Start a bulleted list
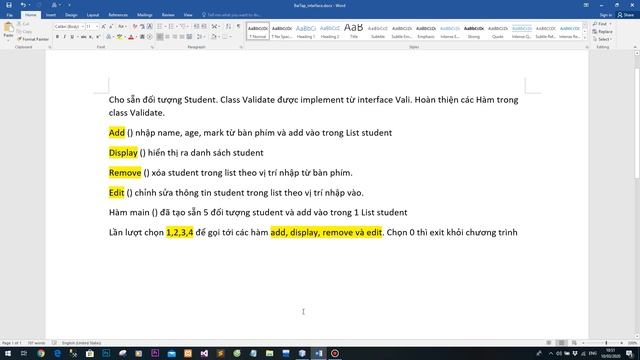Viewport: 640px width, 360px height. pyautogui.click(x=161, y=27)
